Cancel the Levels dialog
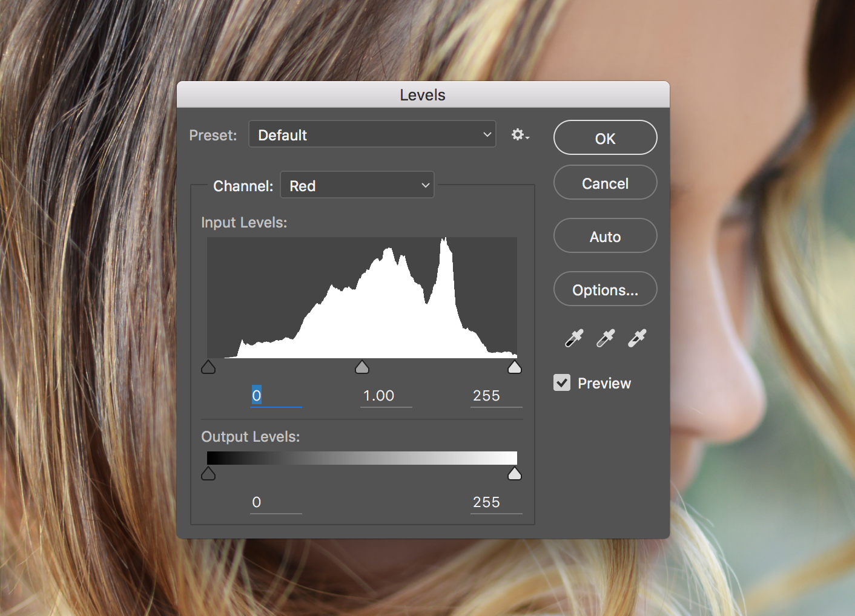The height and width of the screenshot is (616, 855). coord(606,183)
